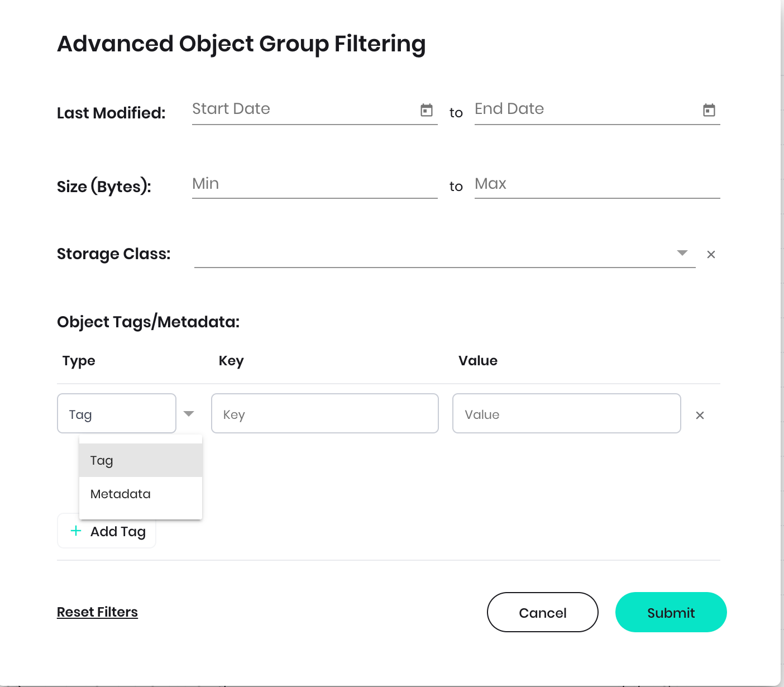
Task: Click the Max size input
Action: click(596, 184)
